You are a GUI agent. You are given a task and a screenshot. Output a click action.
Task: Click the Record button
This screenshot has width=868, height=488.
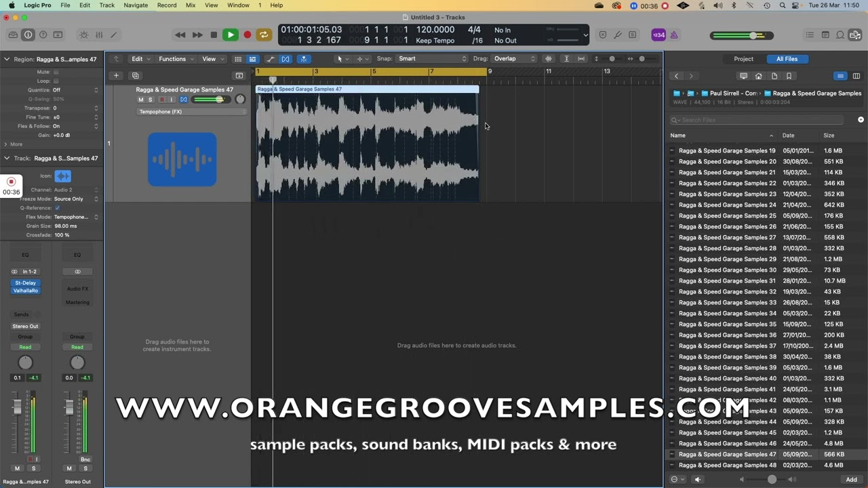[x=248, y=35]
